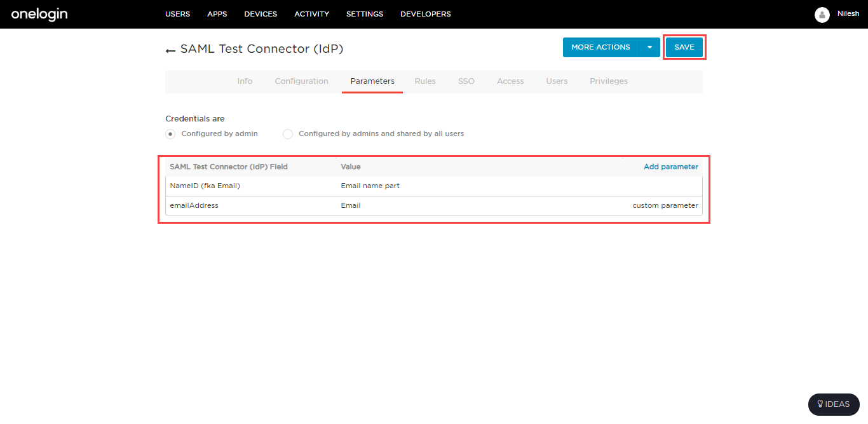The height and width of the screenshot is (424, 868).
Task: Switch to the Configuration tab
Action: [x=301, y=81]
